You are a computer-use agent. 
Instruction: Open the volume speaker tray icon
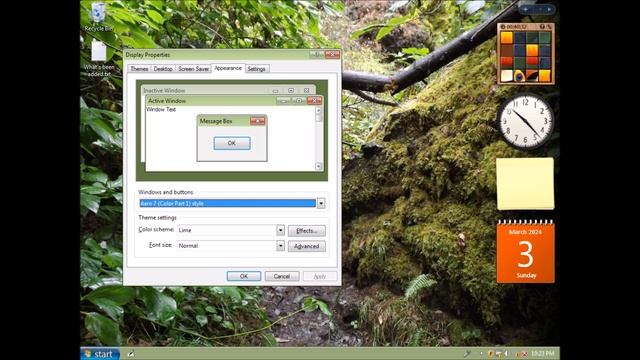(506, 353)
